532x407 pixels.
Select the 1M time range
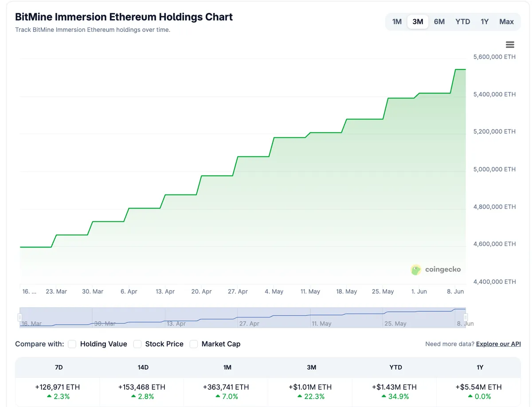[397, 22]
